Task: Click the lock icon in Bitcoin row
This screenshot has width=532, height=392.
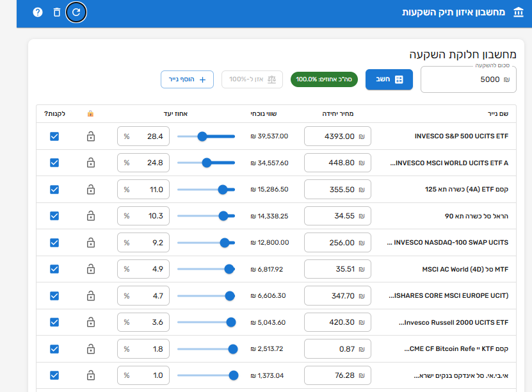Action: tap(90, 349)
